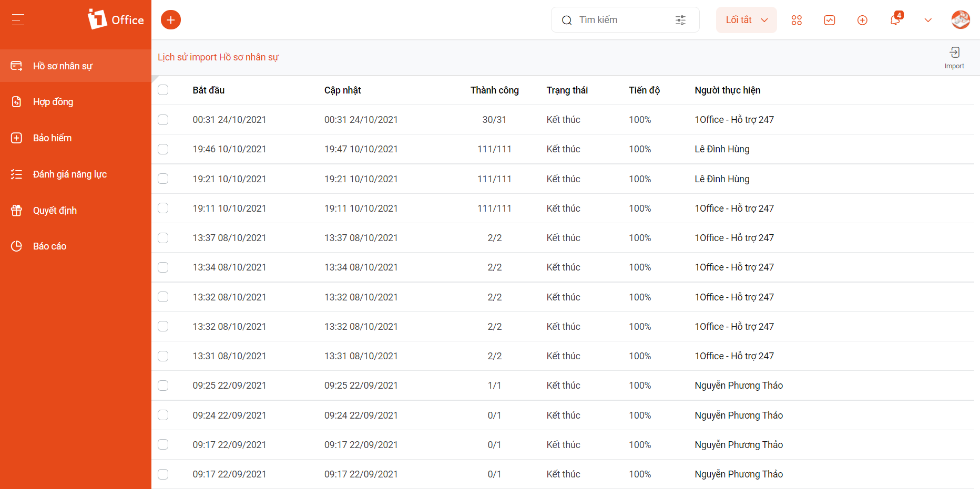Click the hamburger menu icon in the sidebar
Screen dimensions: 980x489
point(18,20)
